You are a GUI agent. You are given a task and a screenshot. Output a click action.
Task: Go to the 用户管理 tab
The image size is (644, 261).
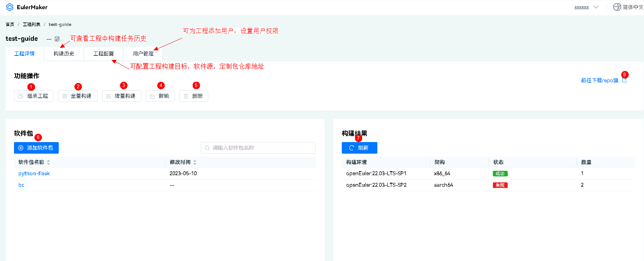pyautogui.click(x=143, y=54)
